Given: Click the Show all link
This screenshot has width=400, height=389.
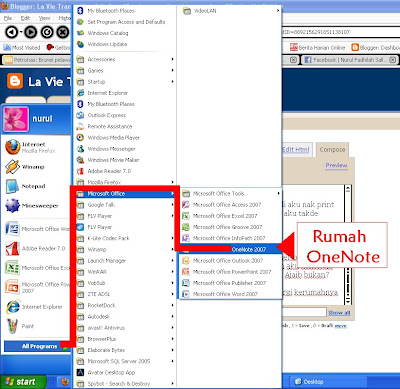Looking at the screenshot, I should pos(339,313).
